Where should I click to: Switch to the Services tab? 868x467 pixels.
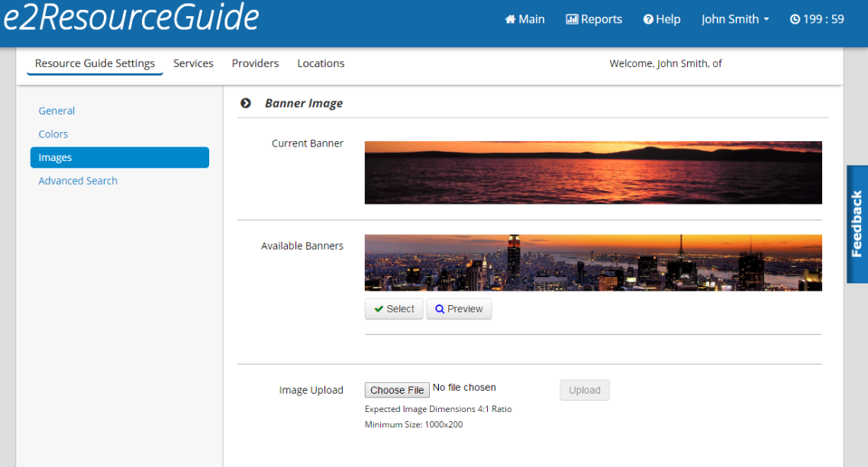[193, 63]
